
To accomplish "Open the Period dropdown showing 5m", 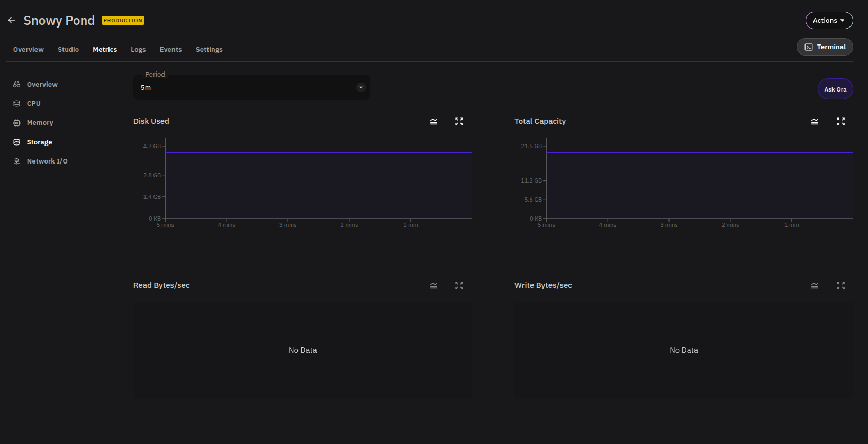I will point(252,87).
